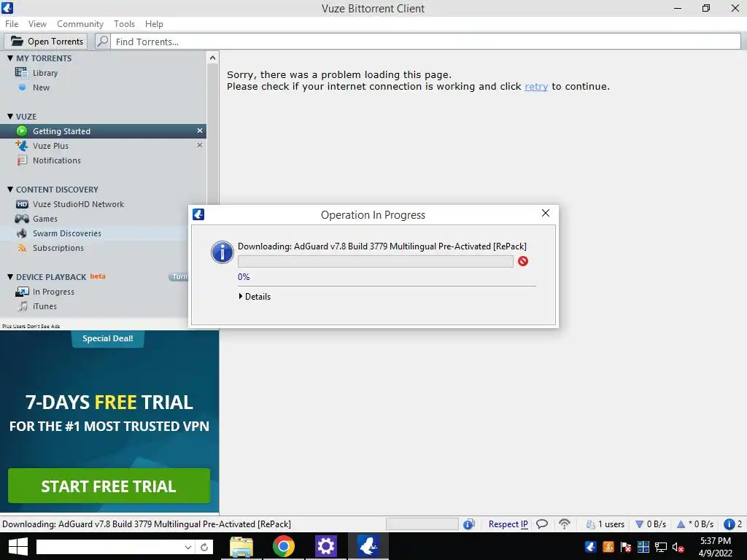747x560 pixels.
Task: Open the purple gear app on taskbar
Action: [326, 546]
